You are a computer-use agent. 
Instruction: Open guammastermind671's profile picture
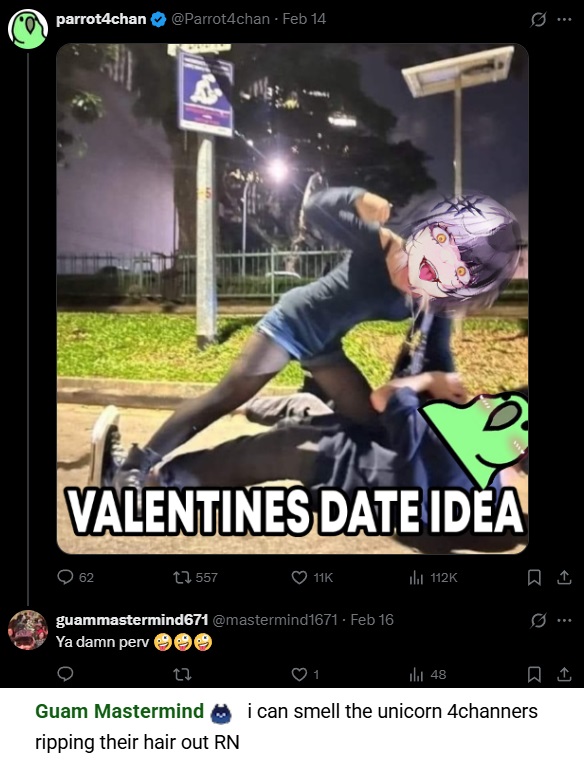click(28, 630)
